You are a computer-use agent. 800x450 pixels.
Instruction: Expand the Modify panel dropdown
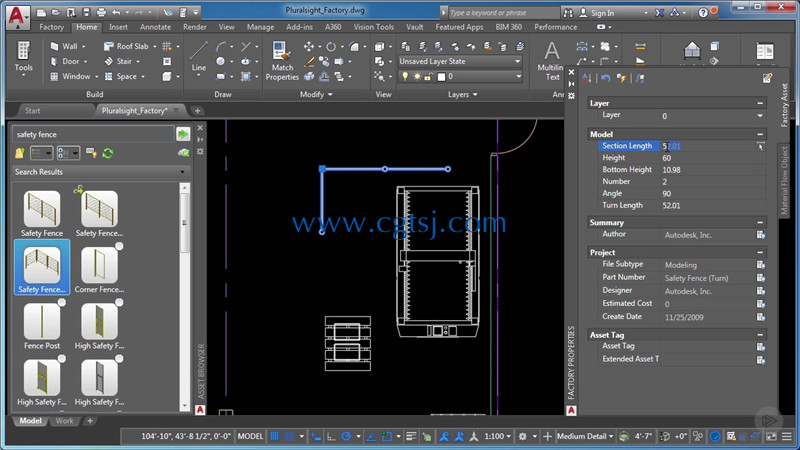coord(316,94)
